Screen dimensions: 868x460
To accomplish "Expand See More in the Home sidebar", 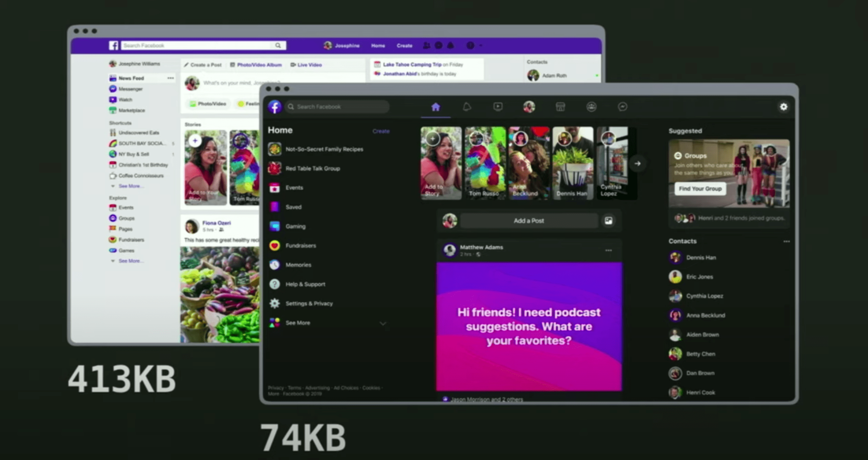I will 298,323.
